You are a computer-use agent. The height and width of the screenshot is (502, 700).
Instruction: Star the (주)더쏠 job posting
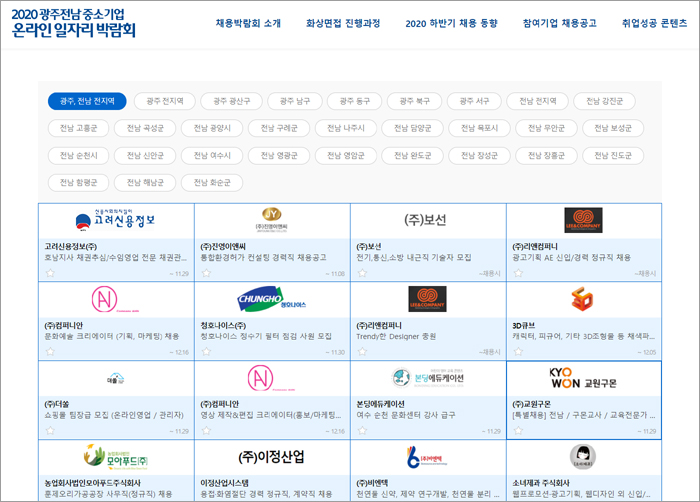pyautogui.click(x=50, y=431)
